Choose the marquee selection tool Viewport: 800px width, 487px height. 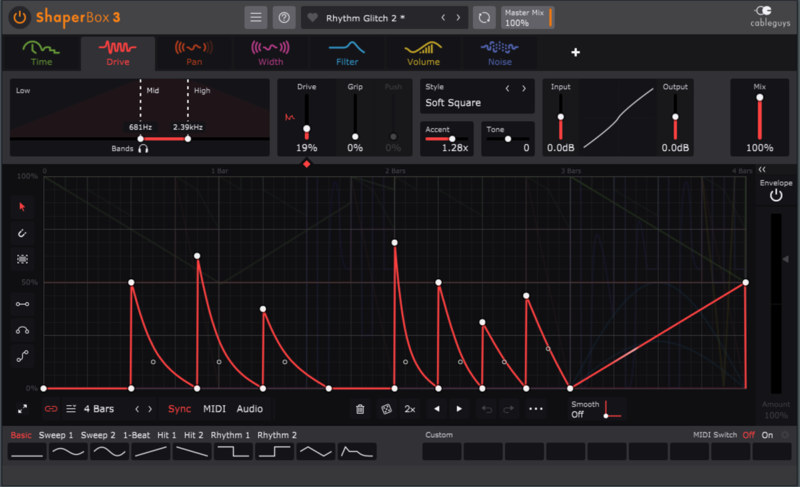click(x=22, y=259)
